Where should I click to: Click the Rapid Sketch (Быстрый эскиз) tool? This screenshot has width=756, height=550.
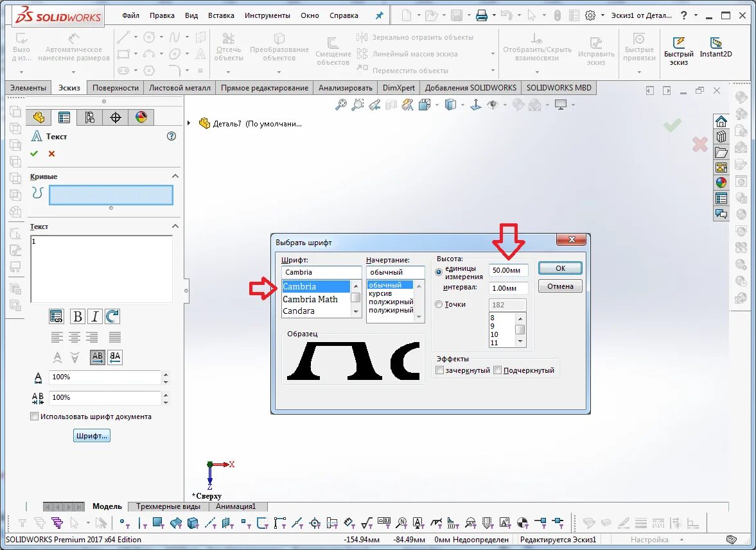click(x=678, y=50)
